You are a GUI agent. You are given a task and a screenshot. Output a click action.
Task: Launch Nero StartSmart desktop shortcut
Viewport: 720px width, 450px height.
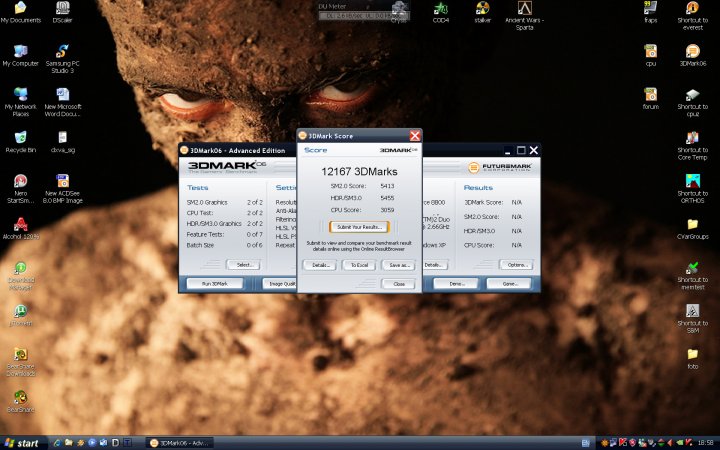click(x=21, y=189)
